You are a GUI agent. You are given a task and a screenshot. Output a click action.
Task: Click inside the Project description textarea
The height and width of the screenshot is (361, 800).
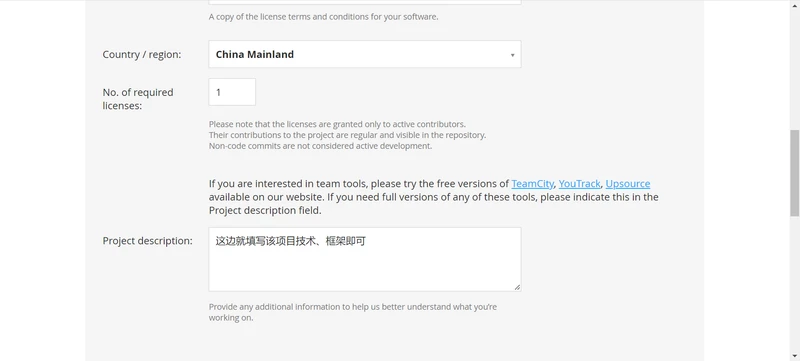364,260
